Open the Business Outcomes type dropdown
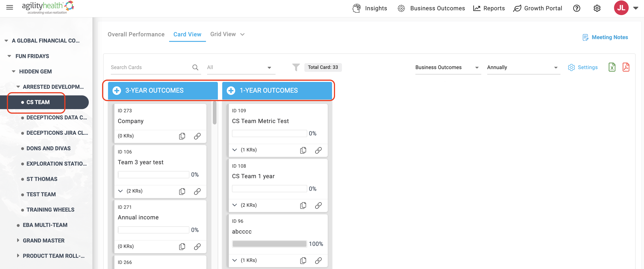Viewport: 644px width, 269px height. click(448, 67)
